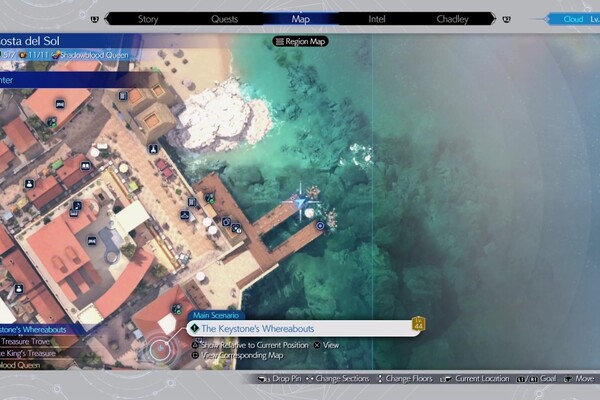Select the open book shop icon
Image resolution: width=600 pixels, height=400 pixels.
[85, 166]
